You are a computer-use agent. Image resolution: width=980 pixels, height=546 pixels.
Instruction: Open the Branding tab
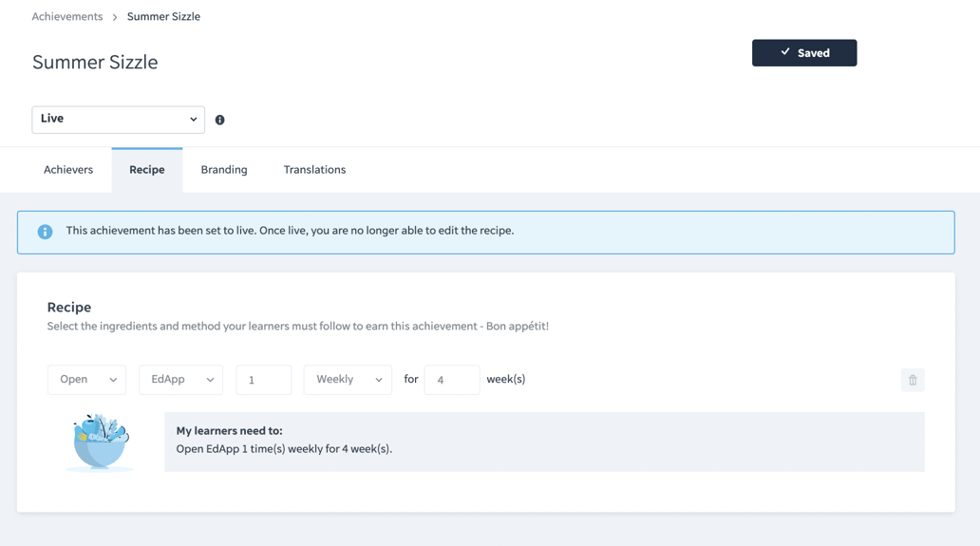224,170
